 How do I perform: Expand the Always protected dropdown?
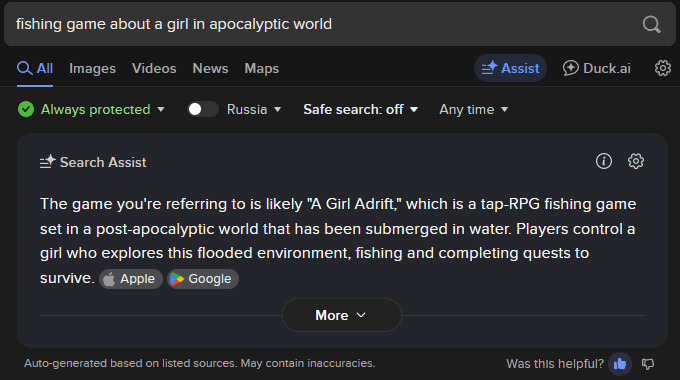[x=103, y=109]
